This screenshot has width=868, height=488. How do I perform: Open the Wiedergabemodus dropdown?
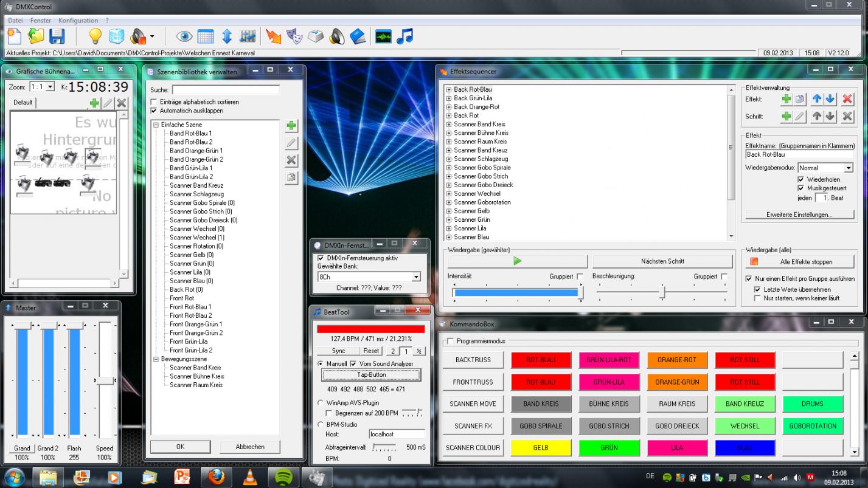click(x=849, y=168)
